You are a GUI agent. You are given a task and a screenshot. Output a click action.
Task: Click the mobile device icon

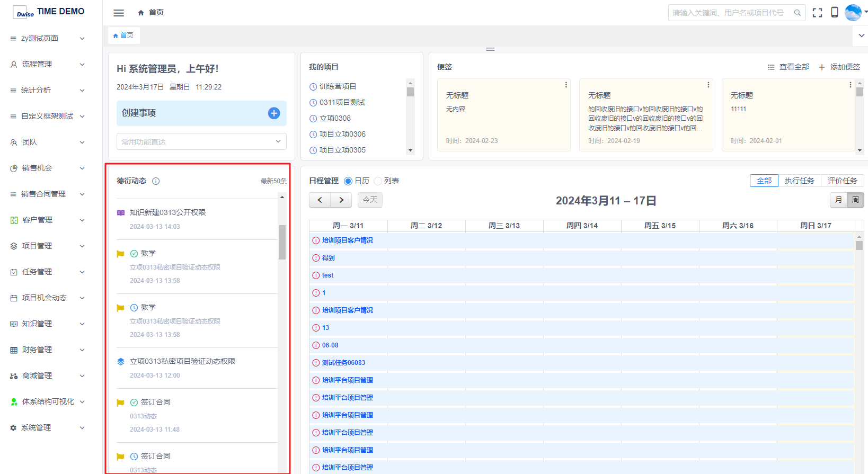tap(834, 13)
